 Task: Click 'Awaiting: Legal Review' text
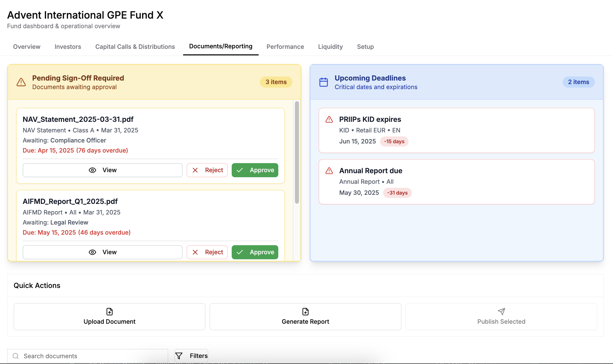(x=55, y=223)
